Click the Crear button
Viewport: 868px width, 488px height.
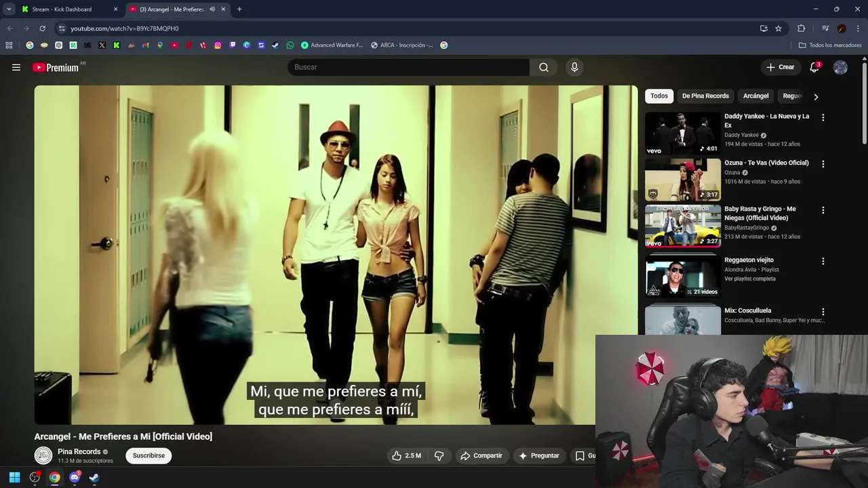coord(780,67)
